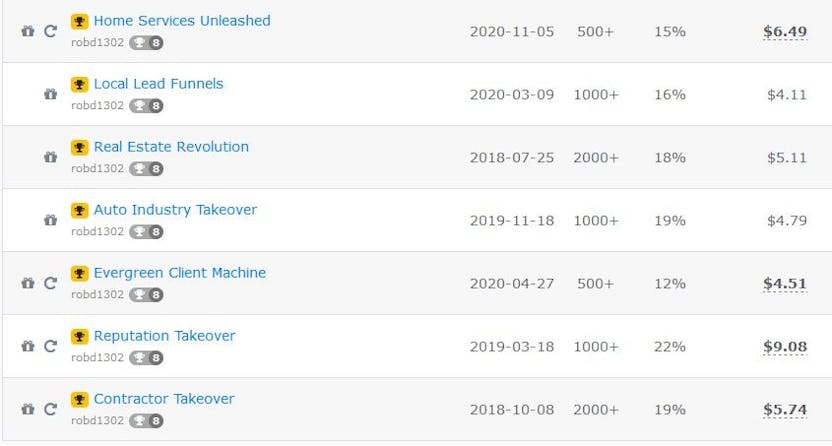The image size is (832, 446).
Task: Open the Contractor Takeover listing
Action: 164,399
